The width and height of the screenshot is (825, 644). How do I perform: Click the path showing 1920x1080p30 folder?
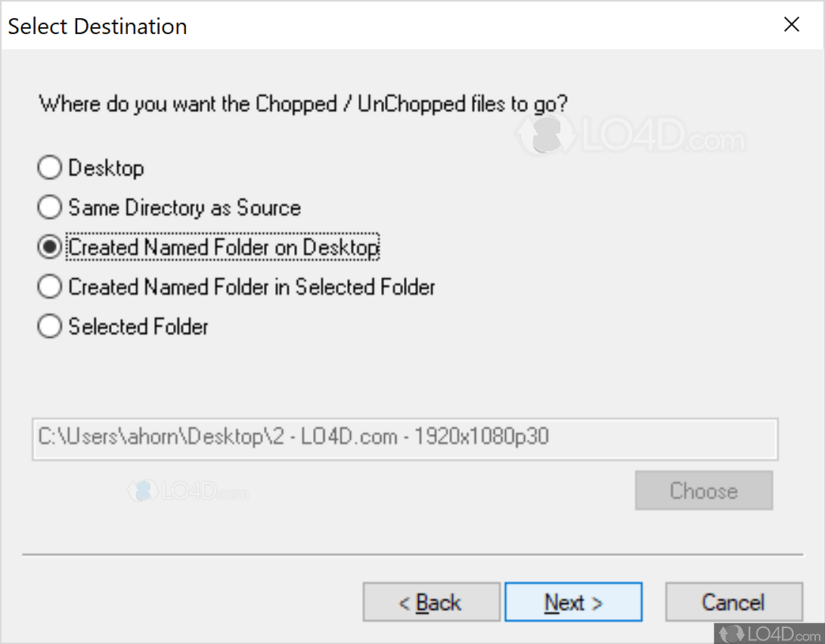tap(404, 439)
